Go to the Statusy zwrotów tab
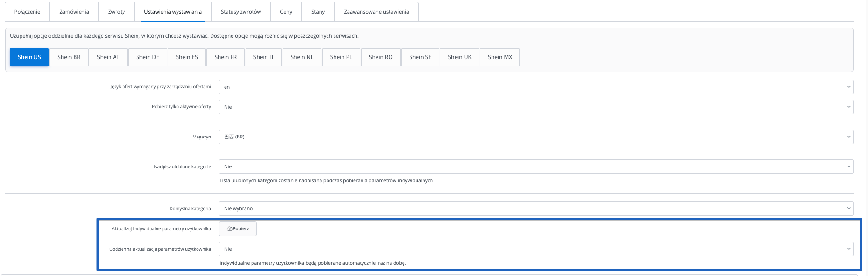Screen dimensions: 868x276 tap(240, 12)
